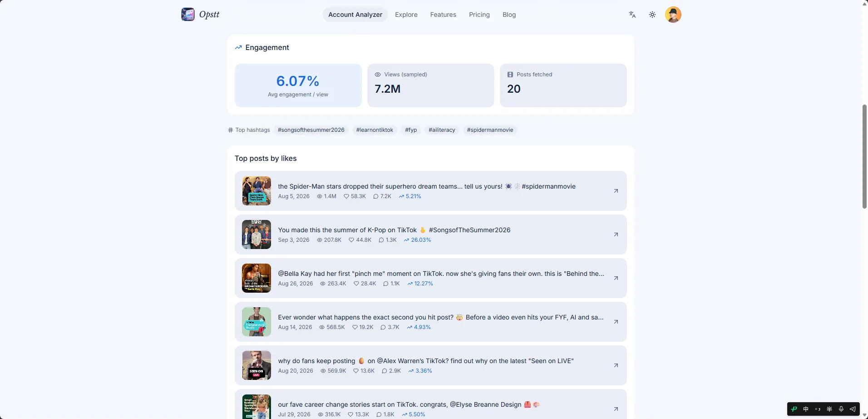Open the Blog link
This screenshot has height=419, width=868.
[x=509, y=15]
